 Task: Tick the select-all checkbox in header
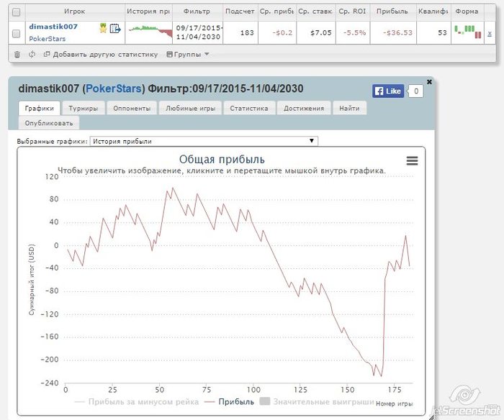[x=16, y=12]
